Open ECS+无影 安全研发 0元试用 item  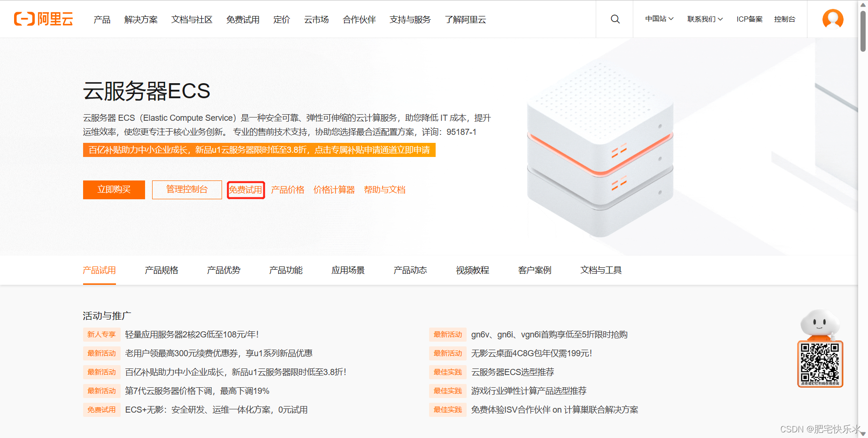(216, 410)
